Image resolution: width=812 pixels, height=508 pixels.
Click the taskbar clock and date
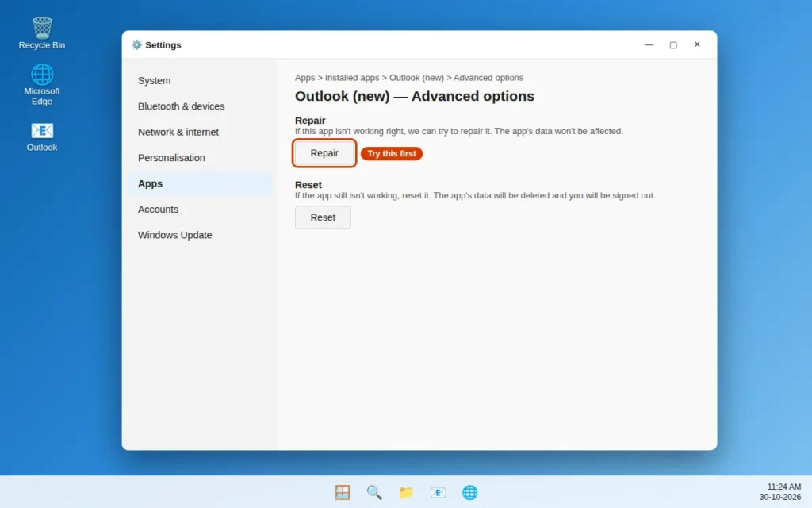[781, 492]
